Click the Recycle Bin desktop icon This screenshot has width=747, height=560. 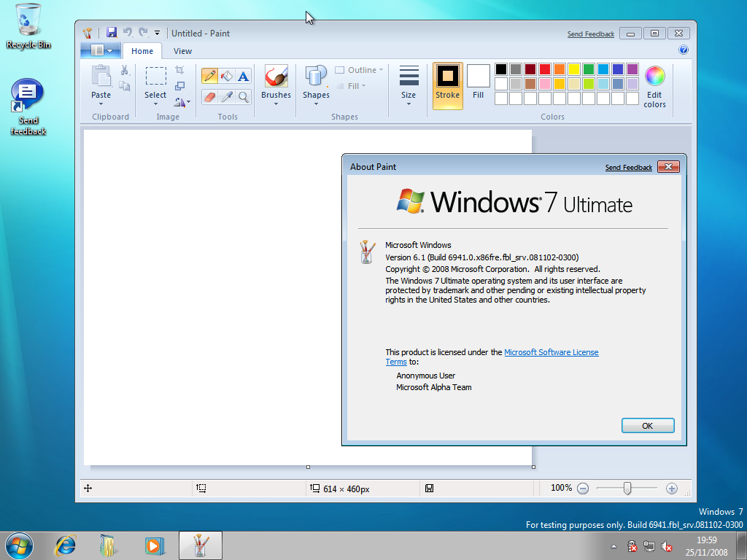[28, 26]
